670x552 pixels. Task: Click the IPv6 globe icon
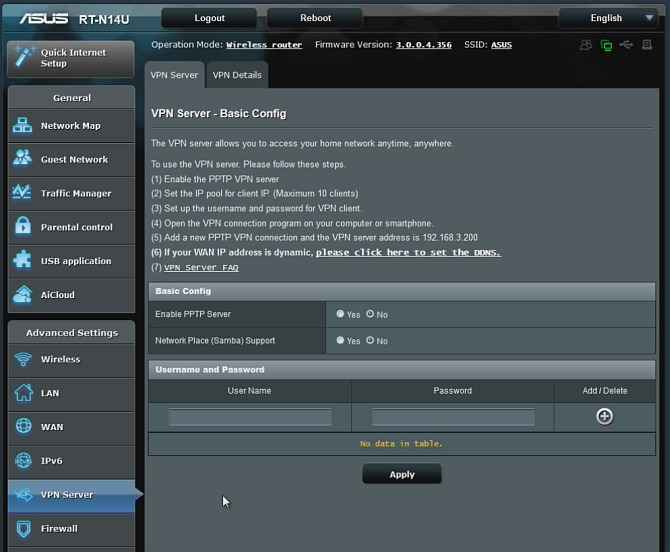click(x=24, y=461)
